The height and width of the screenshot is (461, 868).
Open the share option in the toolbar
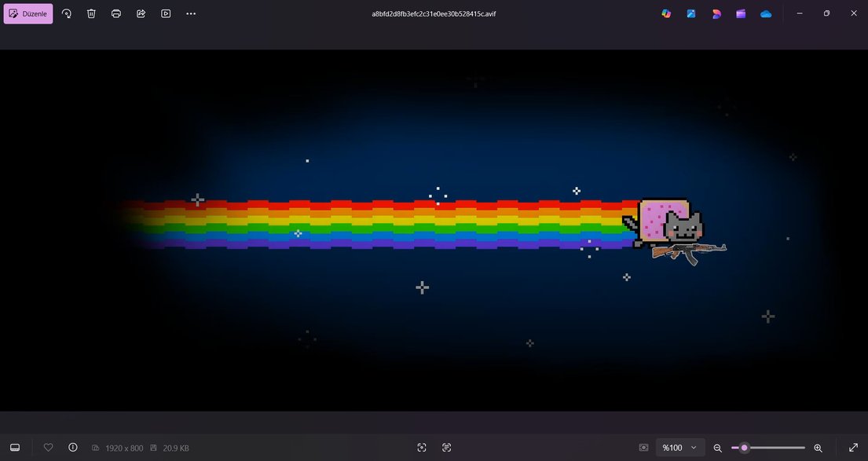coord(141,14)
